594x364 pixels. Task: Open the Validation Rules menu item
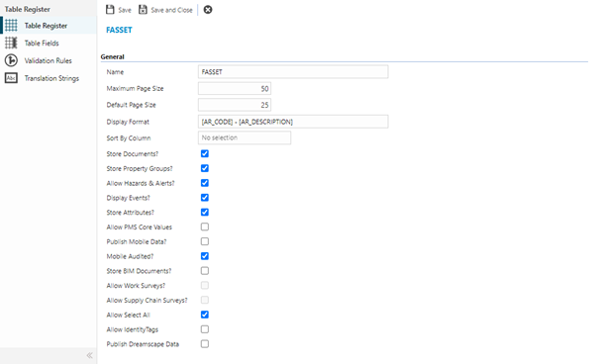49,60
